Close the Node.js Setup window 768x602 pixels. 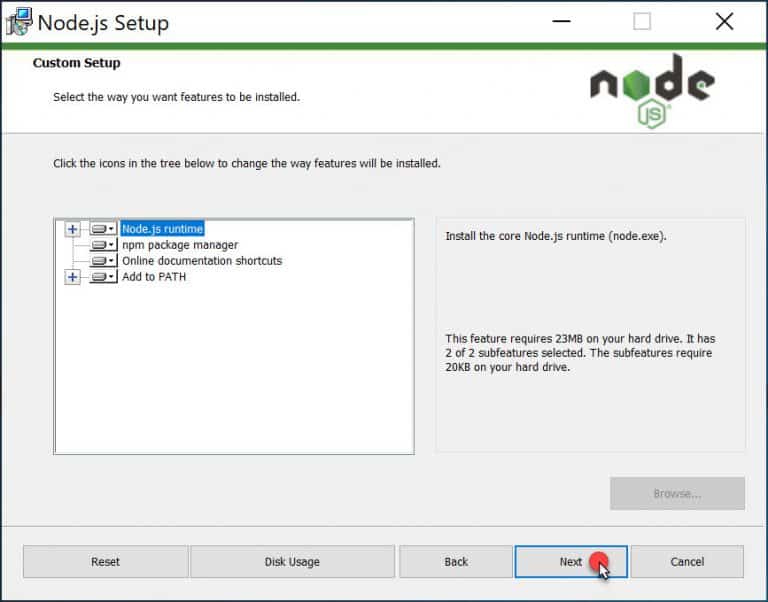point(724,22)
